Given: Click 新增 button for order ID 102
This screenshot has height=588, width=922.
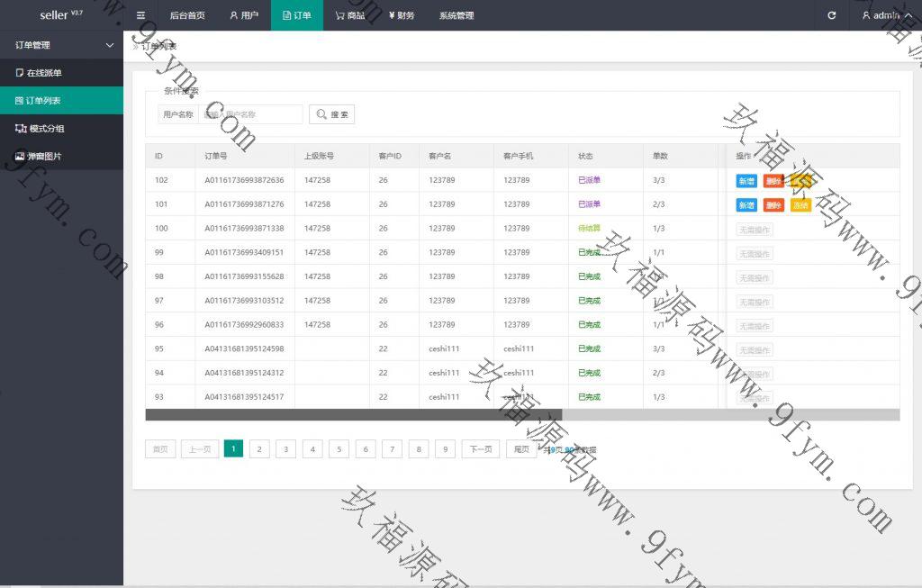Looking at the screenshot, I should [746, 181].
